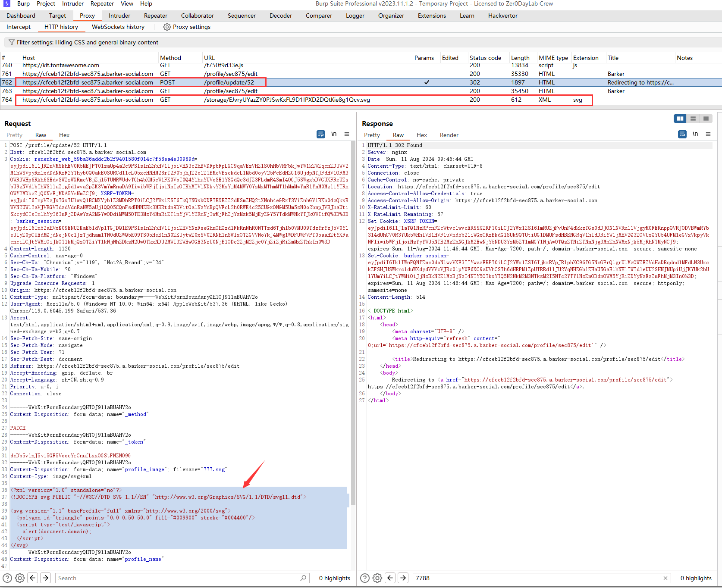The height and width of the screenshot is (588, 722).
Task: Open the Burp menu
Action: click(x=23, y=3)
